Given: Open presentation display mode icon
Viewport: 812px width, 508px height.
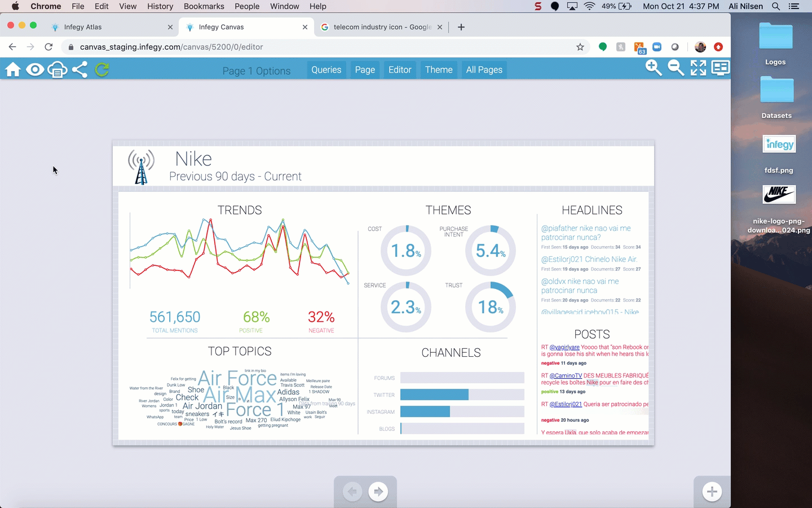Looking at the screenshot, I should (720, 68).
